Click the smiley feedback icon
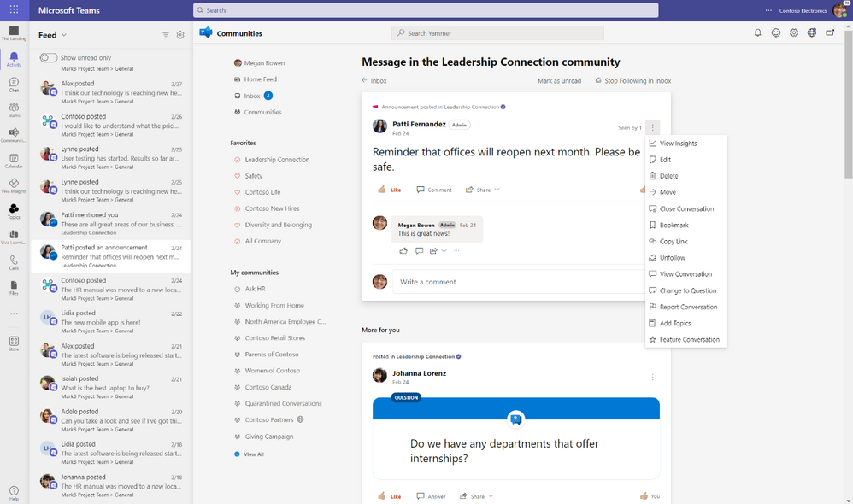The height and width of the screenshot is (504, 853). click(x=776, y=32)
